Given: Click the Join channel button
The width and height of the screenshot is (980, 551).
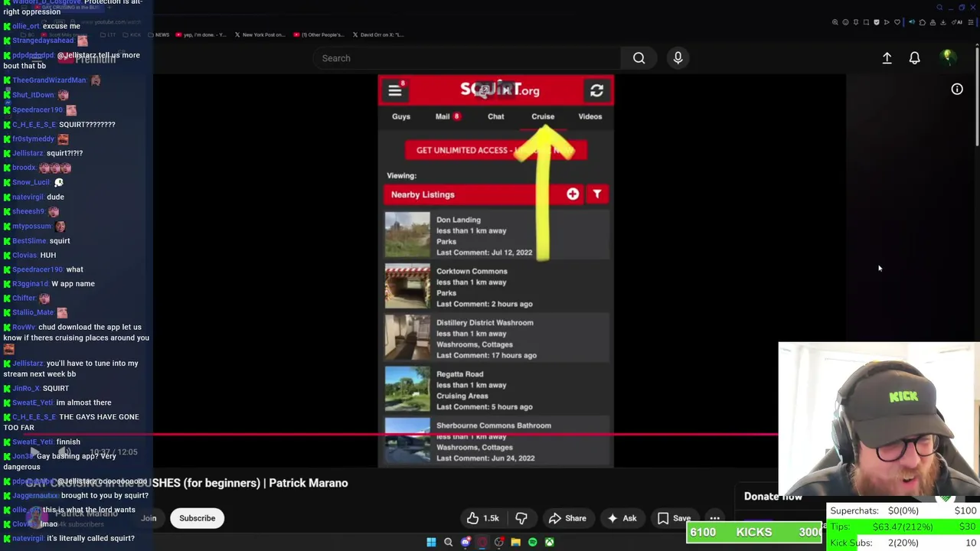Looking at the screenshot, I should (x=149, y=518).
